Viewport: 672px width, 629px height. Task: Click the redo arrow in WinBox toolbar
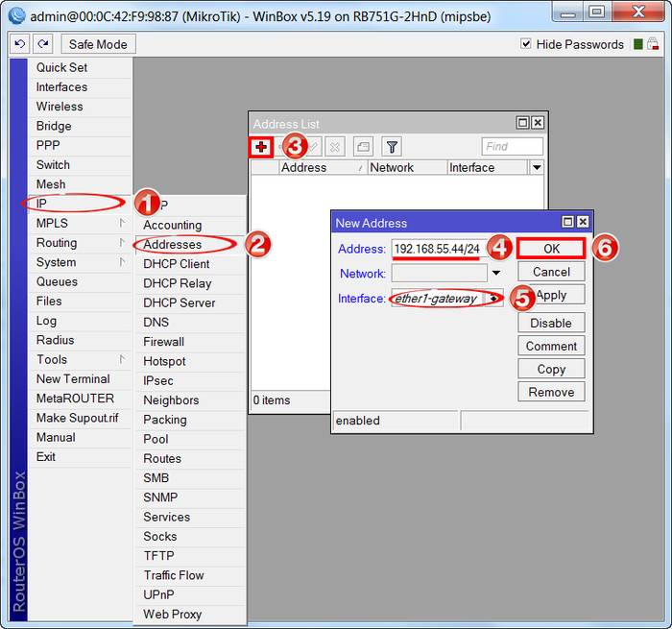click(42, 44)
